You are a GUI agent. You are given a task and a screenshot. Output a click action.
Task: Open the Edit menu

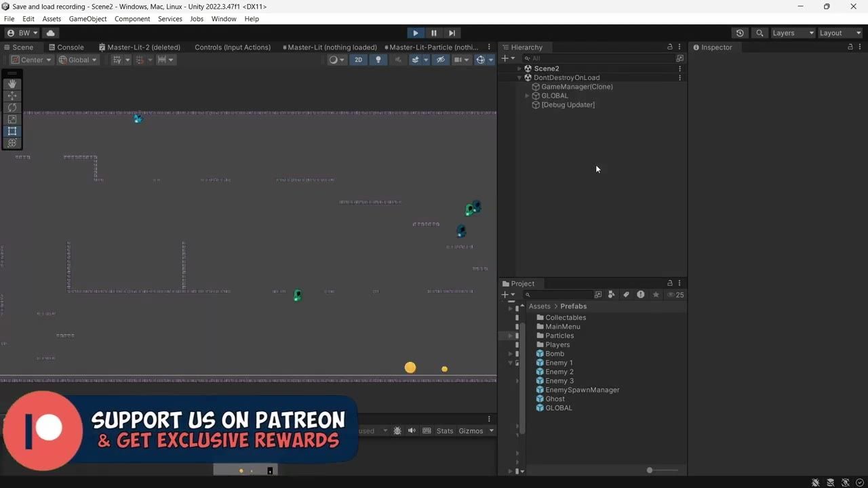click(x=28, y=19)
